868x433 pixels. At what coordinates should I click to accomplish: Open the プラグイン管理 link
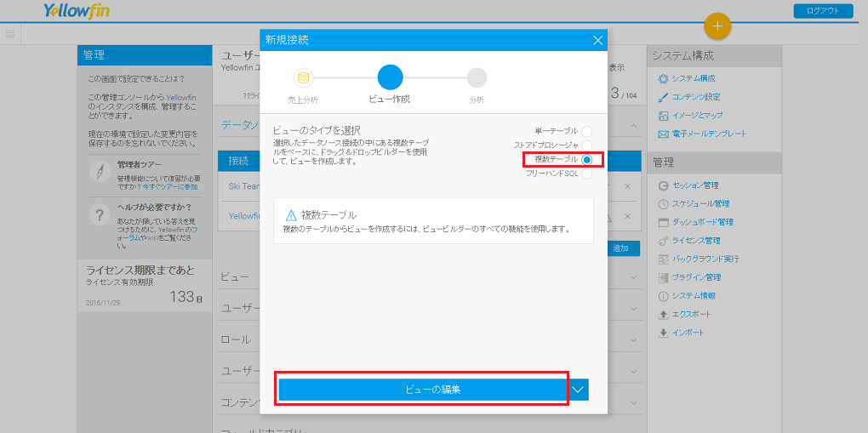tap(696, 277)
